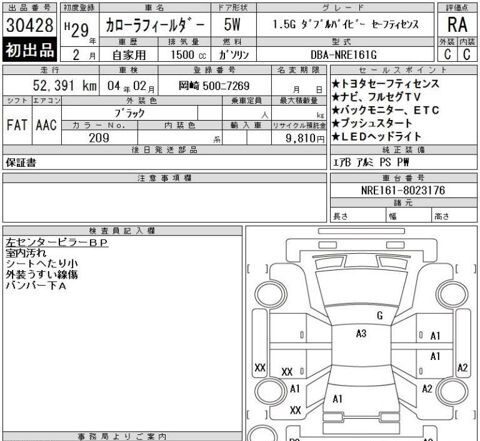Click the 外装うすい線傷 inspector note
This screenshot has height=441, width=480.
pyautogui.click(x=42, y=275)
